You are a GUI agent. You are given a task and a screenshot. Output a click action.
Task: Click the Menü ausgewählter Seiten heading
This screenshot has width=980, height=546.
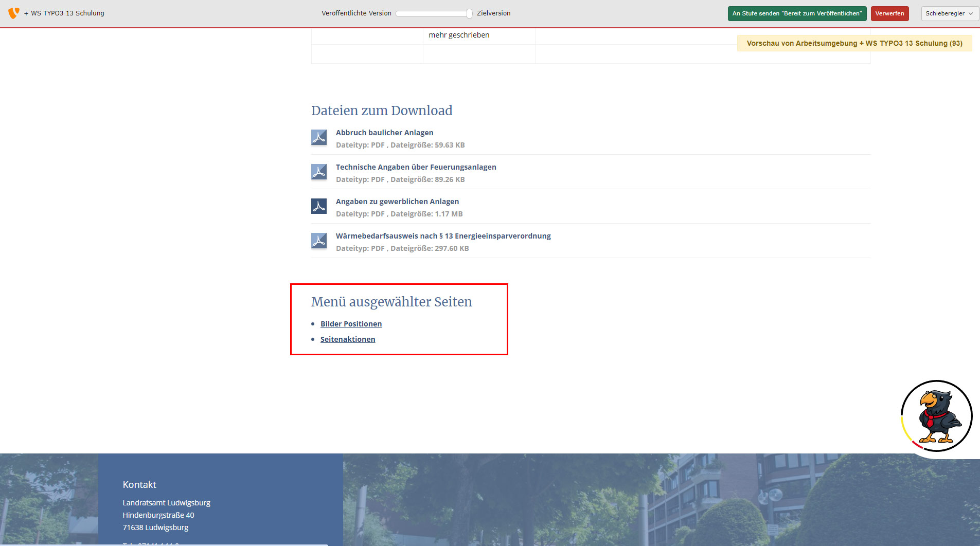point(391,302)
